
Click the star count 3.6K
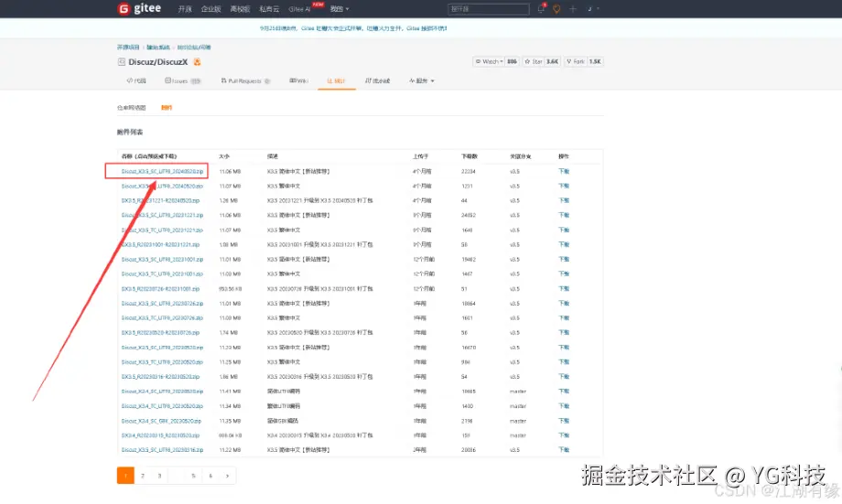[x=553, y=61]
